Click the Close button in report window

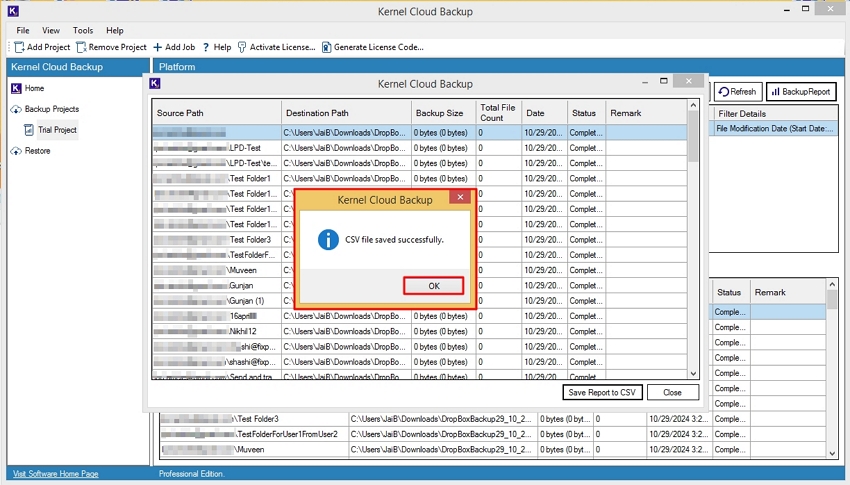pyautogui.click(x=672, y=392)
